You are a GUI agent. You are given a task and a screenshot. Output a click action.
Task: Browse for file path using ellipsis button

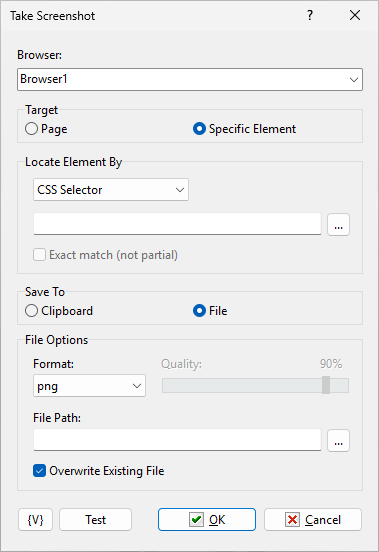338,440
